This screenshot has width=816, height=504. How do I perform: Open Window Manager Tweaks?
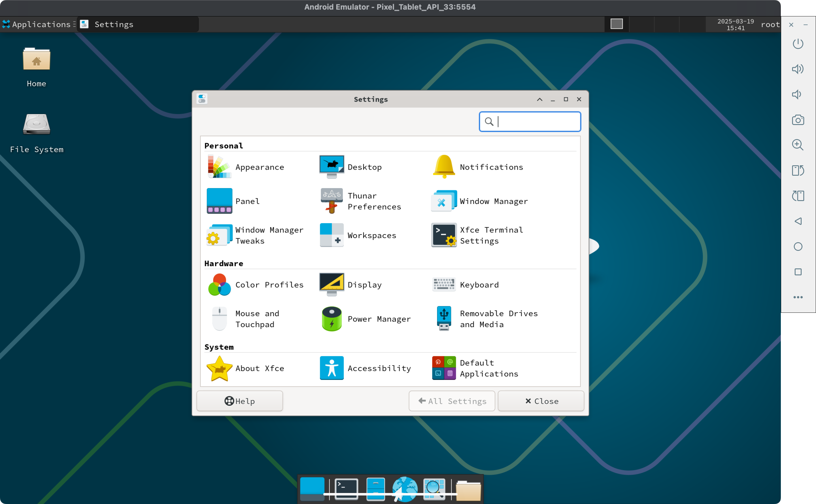pos(219,235)
